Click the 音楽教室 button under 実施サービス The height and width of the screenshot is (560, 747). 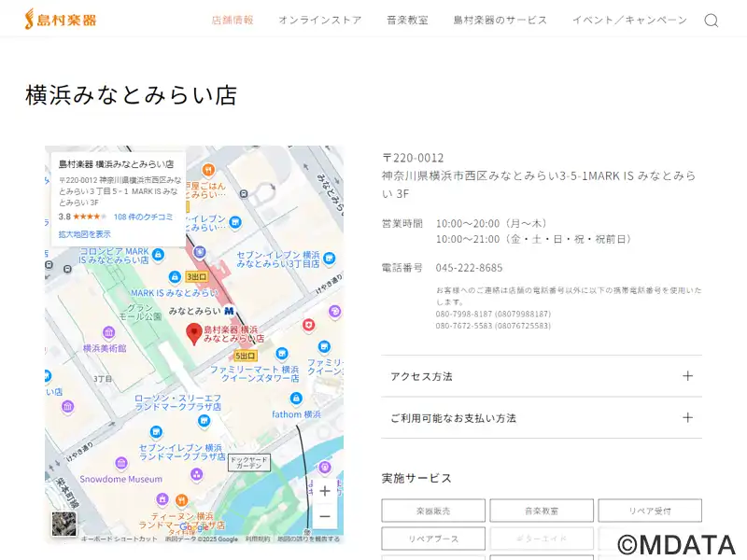point(542,511)
